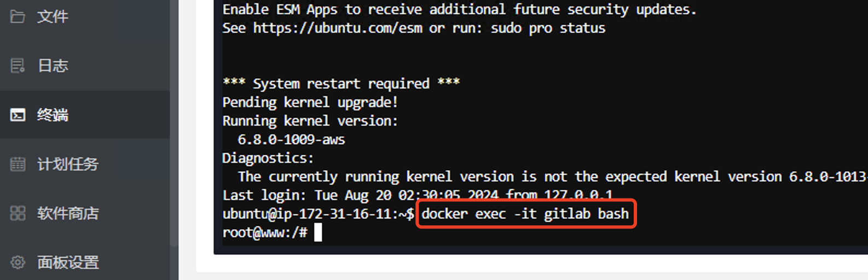
Task: Click the https://ubuntu.com/esm URL in terminal
Action: pos(338,28)
